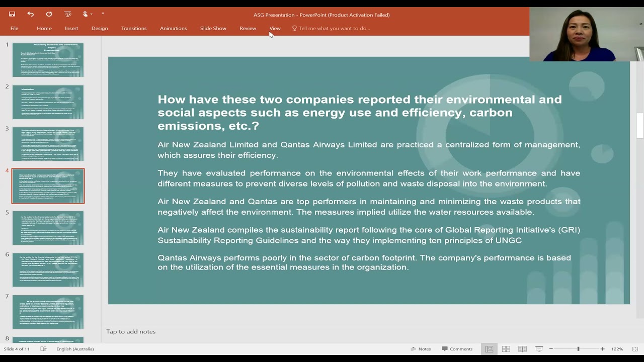
Task: Click the Save icon in quick access toolbar
Action: (12, 14)
